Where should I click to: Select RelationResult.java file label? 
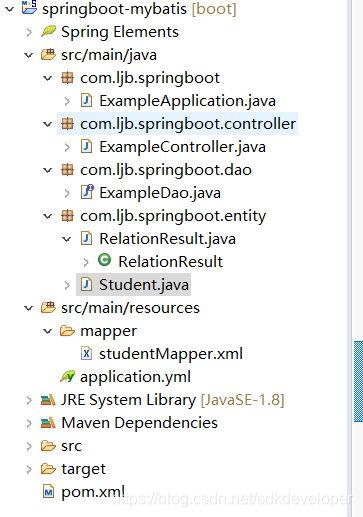[168, 239]
